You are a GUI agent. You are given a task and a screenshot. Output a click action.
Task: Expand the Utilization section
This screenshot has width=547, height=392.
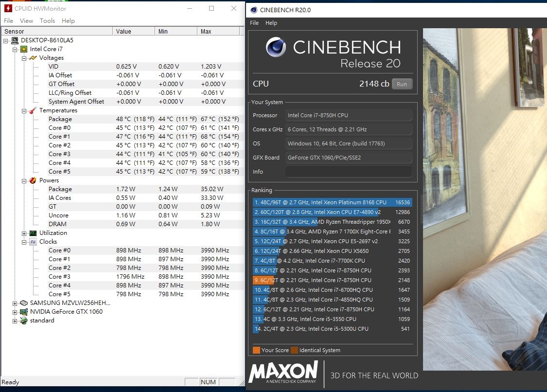click(x=24, y=233)
